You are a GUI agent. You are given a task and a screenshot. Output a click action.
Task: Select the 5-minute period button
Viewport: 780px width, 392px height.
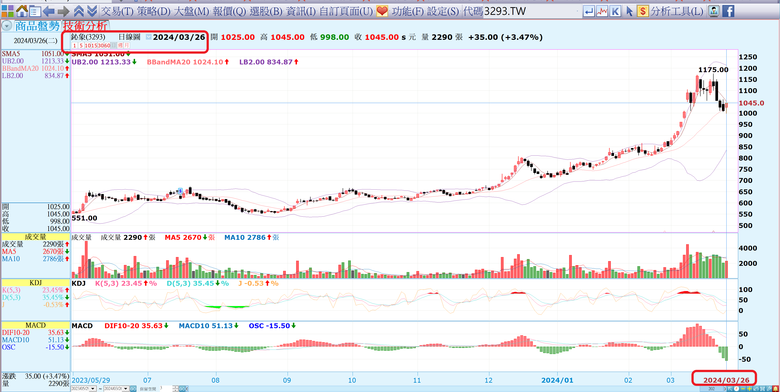(x=81, y=46)
